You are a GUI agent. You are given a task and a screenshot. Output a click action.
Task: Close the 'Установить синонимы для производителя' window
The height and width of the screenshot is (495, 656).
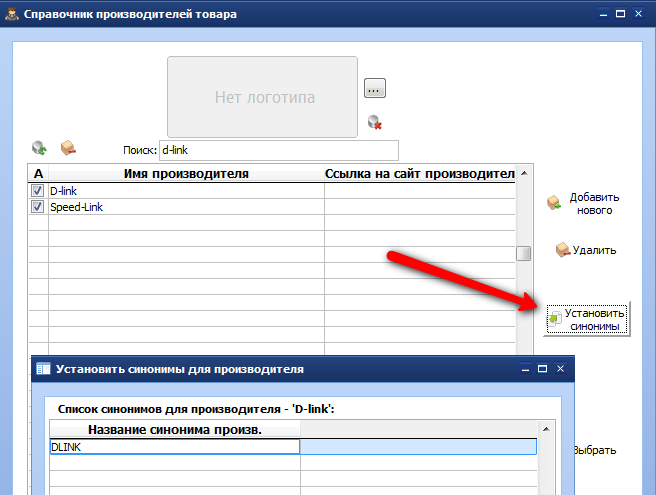(x=560, y=369)
